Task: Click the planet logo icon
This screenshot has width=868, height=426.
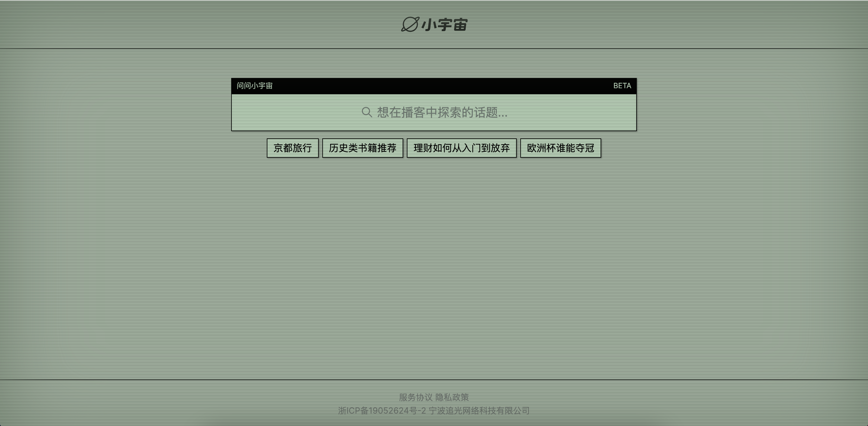Action: pyautogui.click(x=410, y=24)
